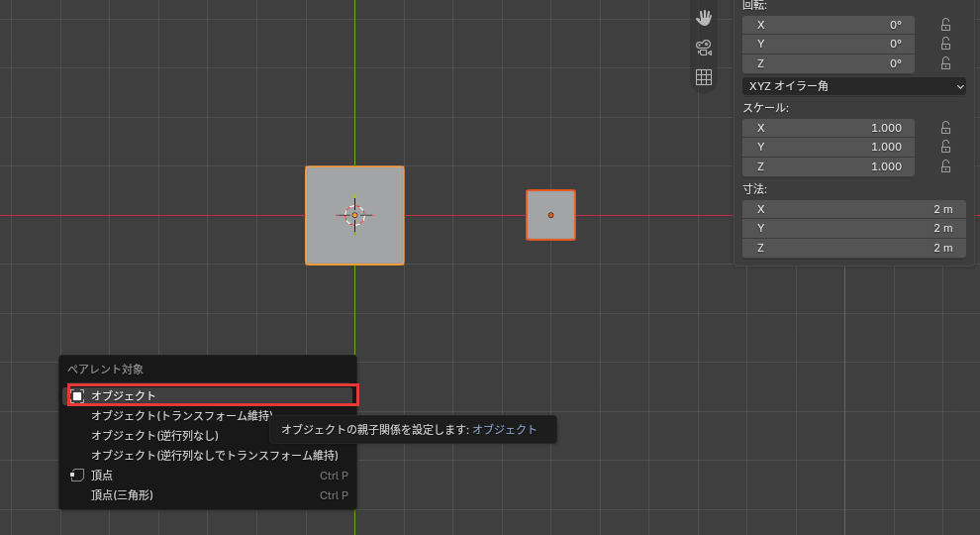980x535 pixels.
Task: Click the scale Y 1.000 field
Action: [829, 147]
